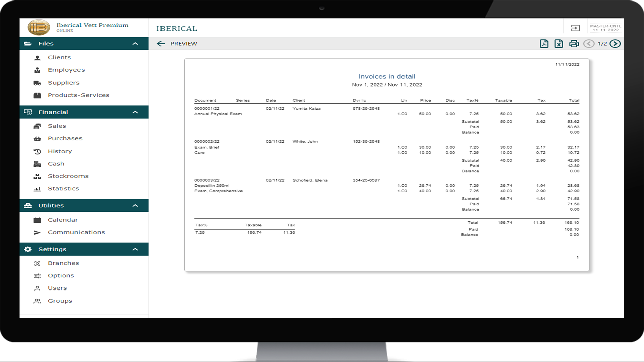The width and height of the screenshot is (644, 362).
Task: Open Clients from the sidebar
Action: pyautogui.click(x=59, y=58)
